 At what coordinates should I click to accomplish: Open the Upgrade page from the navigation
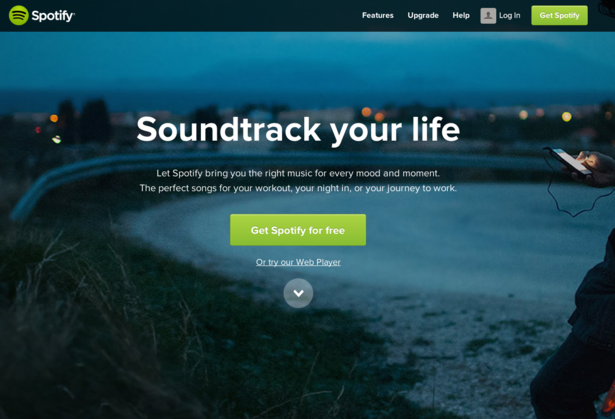423,16
